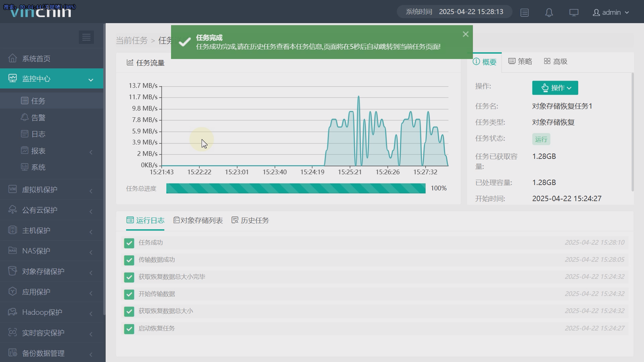This screenshot has width=644, height=362.
Task: Collapse sidebar with hamburger menu icon
Action: [86, 37]
